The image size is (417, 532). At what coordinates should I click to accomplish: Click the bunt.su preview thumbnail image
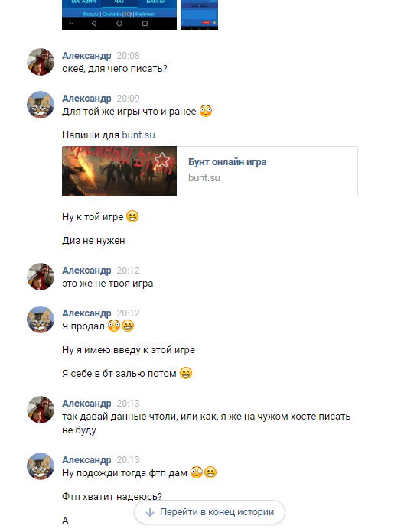[119, 171]
